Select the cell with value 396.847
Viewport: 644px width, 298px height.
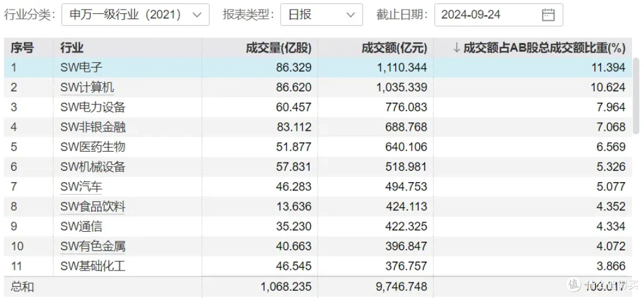tap(406, 246)
